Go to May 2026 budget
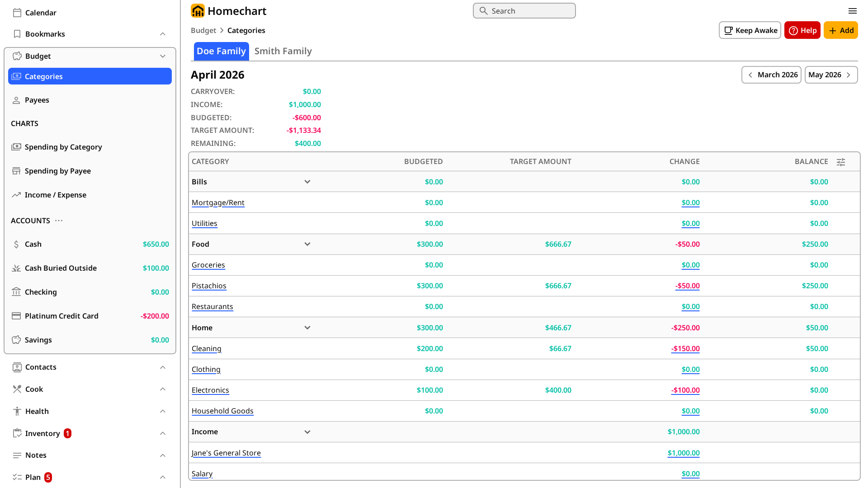Viewport: 868px width, 488px height. (830, 75)
